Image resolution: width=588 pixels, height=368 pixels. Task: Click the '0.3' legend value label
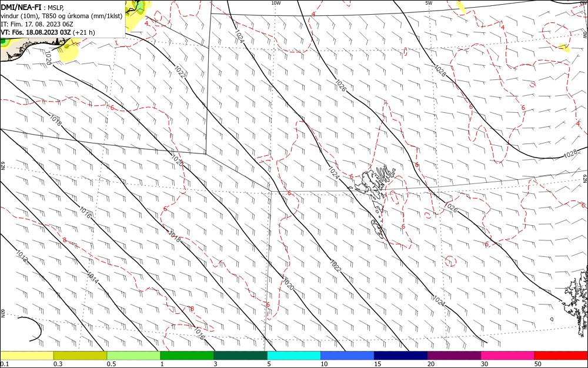58,364
